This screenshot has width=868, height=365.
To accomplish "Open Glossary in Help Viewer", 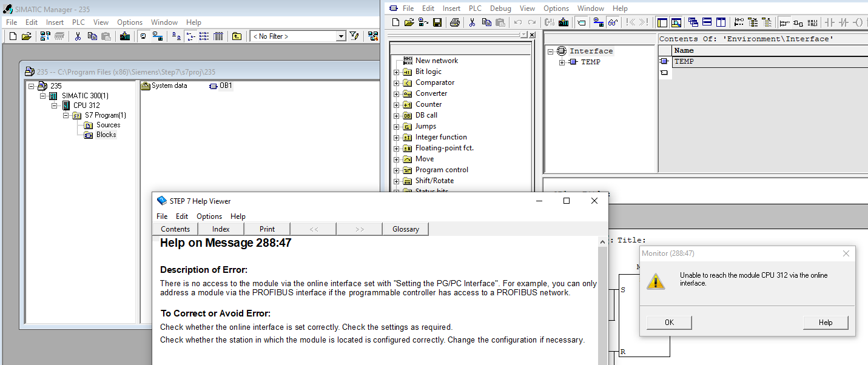I will click(406, 229).
